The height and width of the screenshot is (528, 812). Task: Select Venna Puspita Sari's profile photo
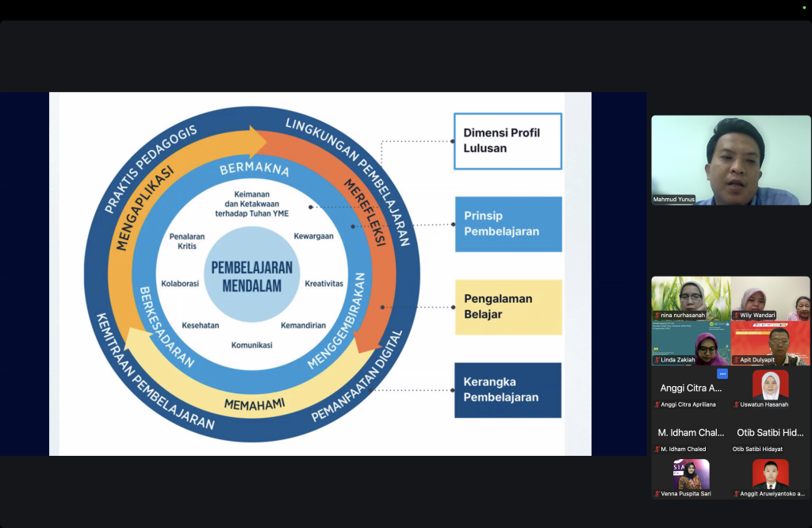pyautogui.click(x=691, y=474)
